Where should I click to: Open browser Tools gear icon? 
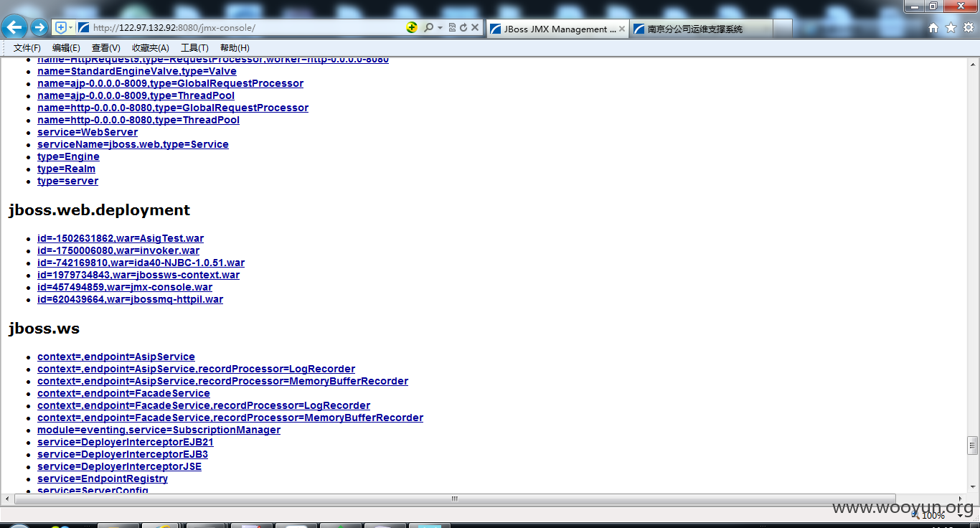point(968,28)
